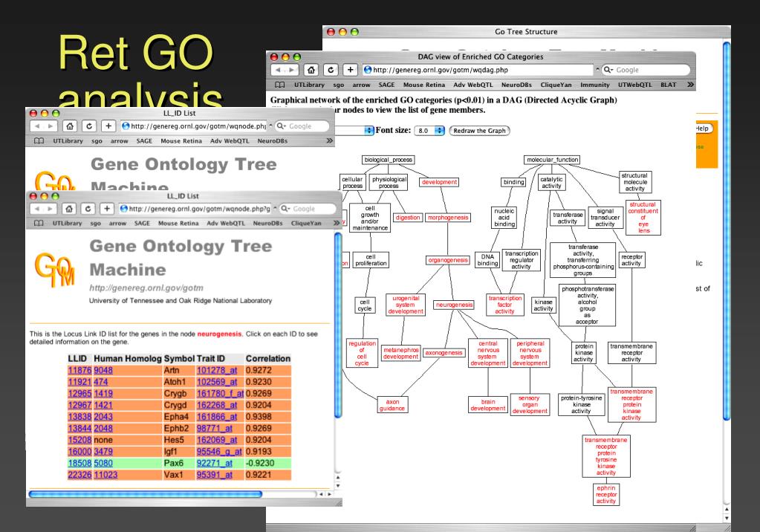This screenshot has height=532, width=760.
Task: Open Immunity bookmark in DAG window
Action: click(x=595, y=85)
